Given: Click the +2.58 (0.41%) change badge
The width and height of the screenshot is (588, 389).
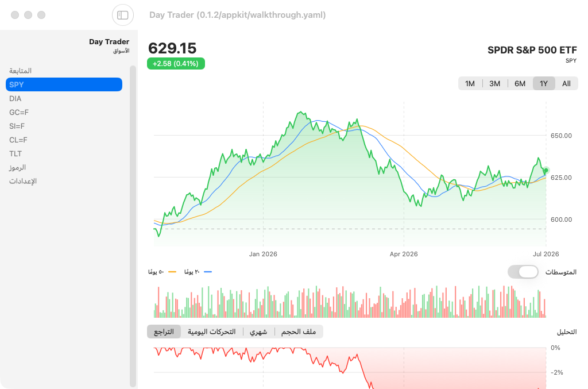Looking at the screenshot, I should (176, 63).
